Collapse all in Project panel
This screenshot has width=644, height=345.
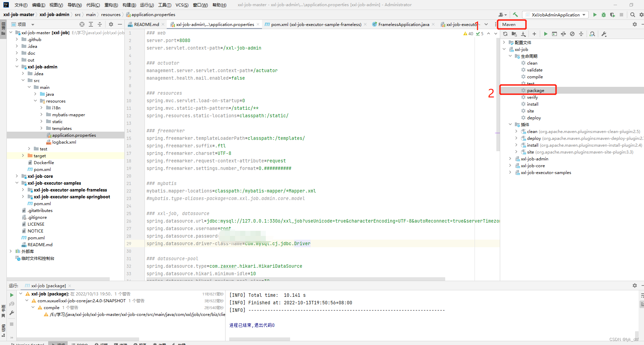[x=100, y=24]
